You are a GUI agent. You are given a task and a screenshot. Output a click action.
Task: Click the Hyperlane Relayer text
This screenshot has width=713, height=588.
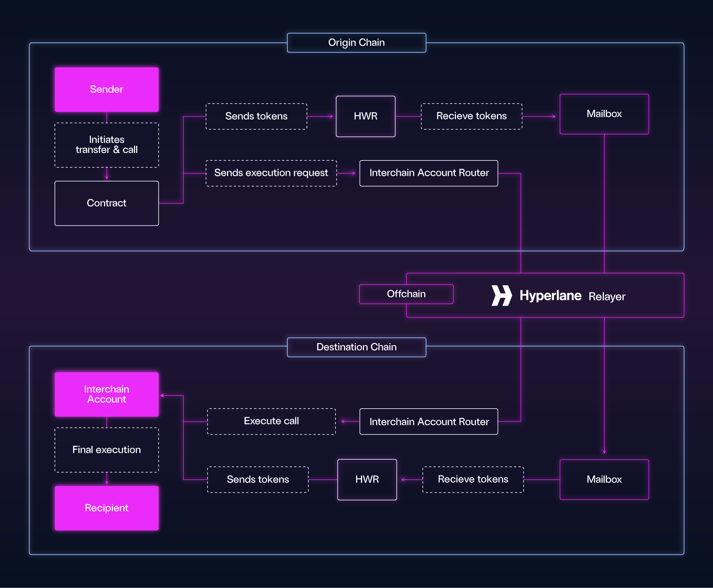(572, 296)
